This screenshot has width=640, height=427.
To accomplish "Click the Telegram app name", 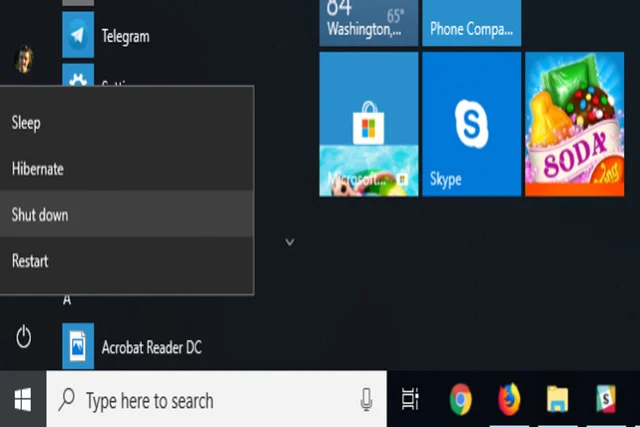I will [126, 36].
